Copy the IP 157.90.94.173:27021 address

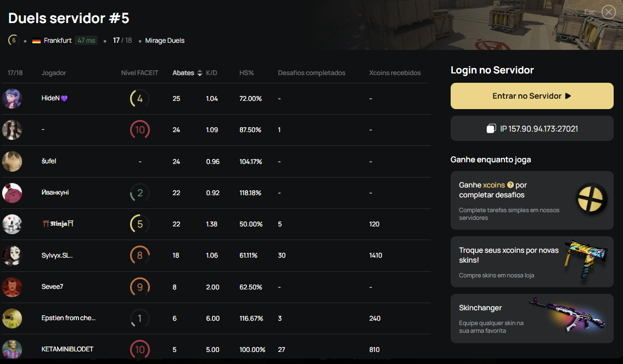tap(538, 129)
